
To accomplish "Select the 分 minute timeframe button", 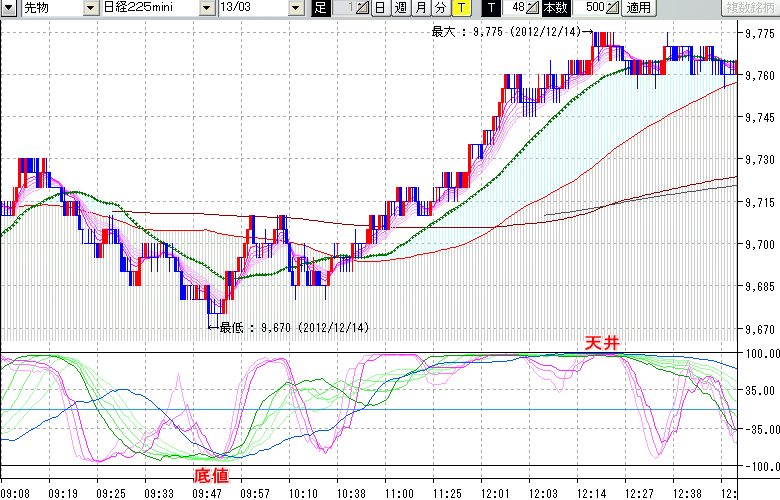I will click(x=440, y=8).
